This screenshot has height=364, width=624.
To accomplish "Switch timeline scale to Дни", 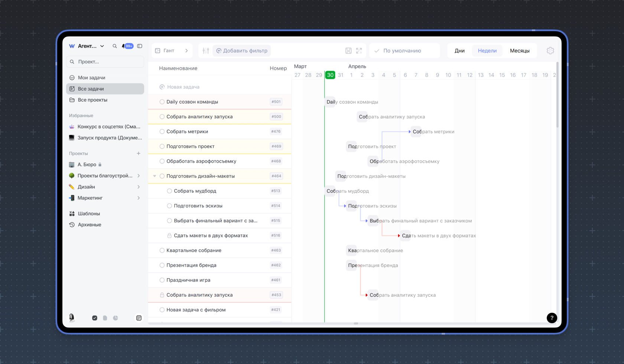I will (459, 51).
